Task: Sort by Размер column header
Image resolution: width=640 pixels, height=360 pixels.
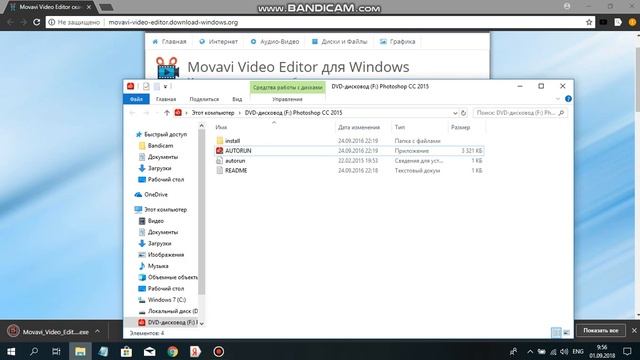Action: (x=460, y=127)
